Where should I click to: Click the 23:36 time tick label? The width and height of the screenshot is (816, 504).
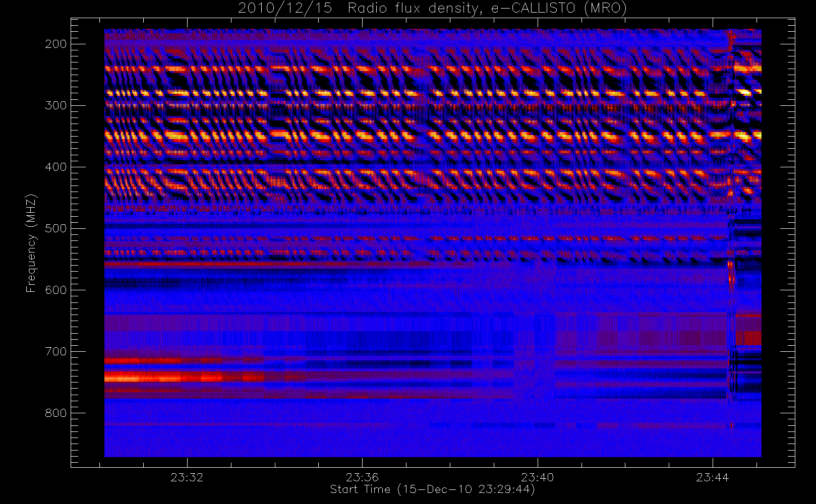pos(362,477)
